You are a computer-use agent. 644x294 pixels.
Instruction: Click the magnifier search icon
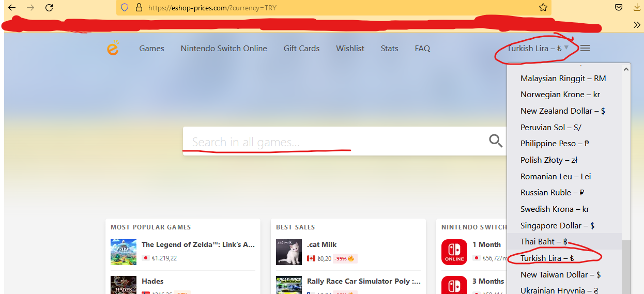pos(496,141)
